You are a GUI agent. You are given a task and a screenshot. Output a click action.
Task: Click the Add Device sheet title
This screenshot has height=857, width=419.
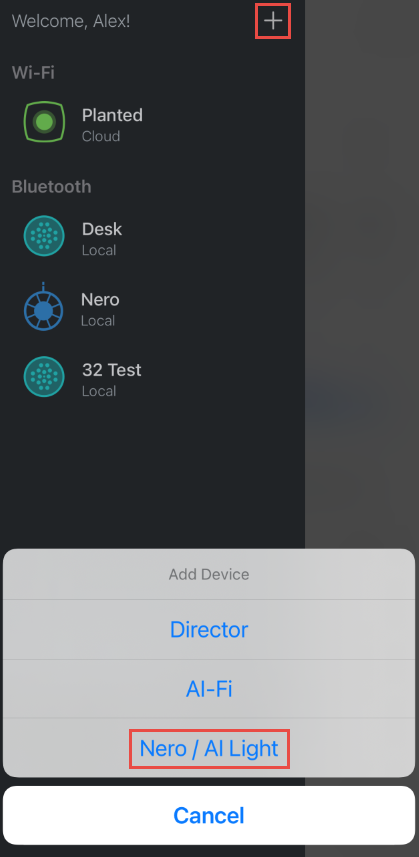(x=209, y=574)
